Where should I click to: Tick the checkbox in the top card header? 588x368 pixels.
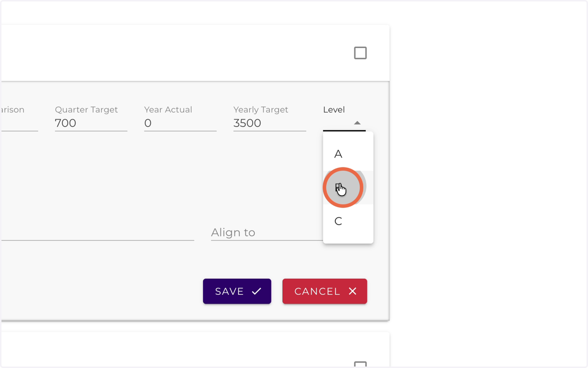point(360,53)
